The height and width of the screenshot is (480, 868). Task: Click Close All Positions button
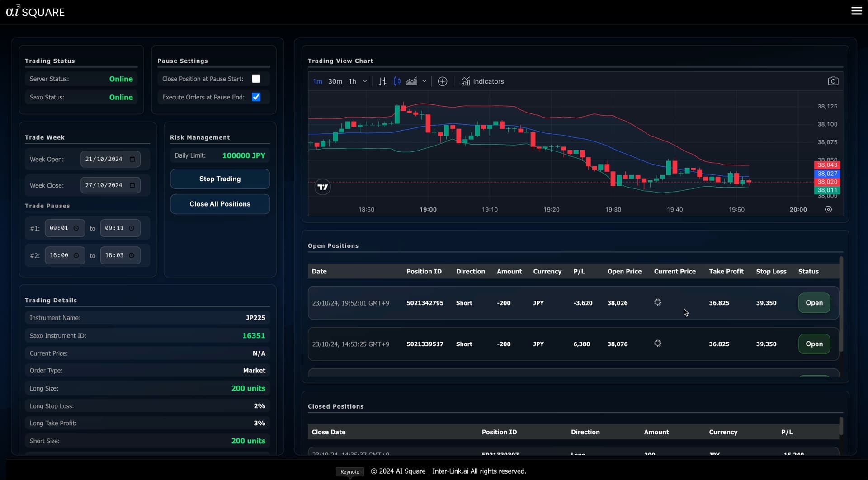pos(220,204)
